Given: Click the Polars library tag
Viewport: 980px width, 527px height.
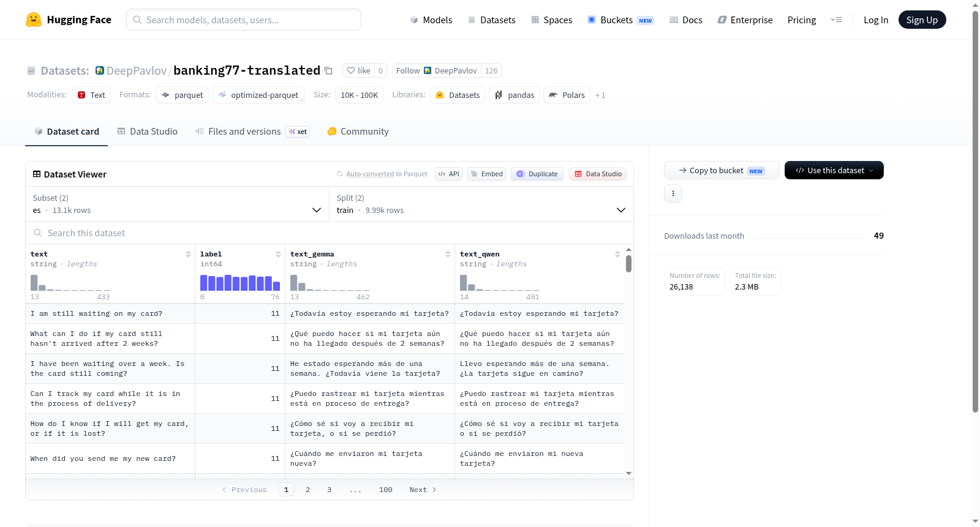Looking at the screenshot, I should [567, 95].
